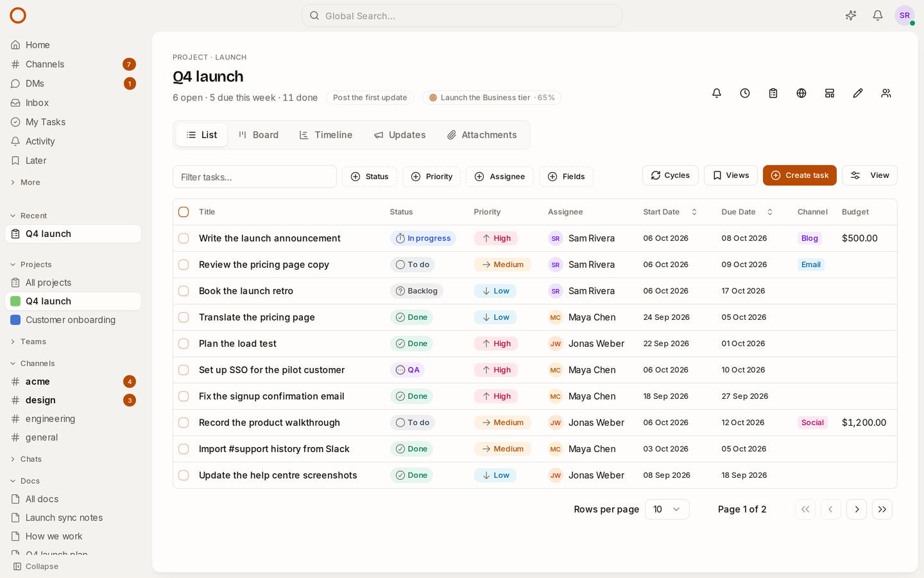Switch to the Board tab
The image size is (924, 578).
pyautogui.click(x=259, y=135)
